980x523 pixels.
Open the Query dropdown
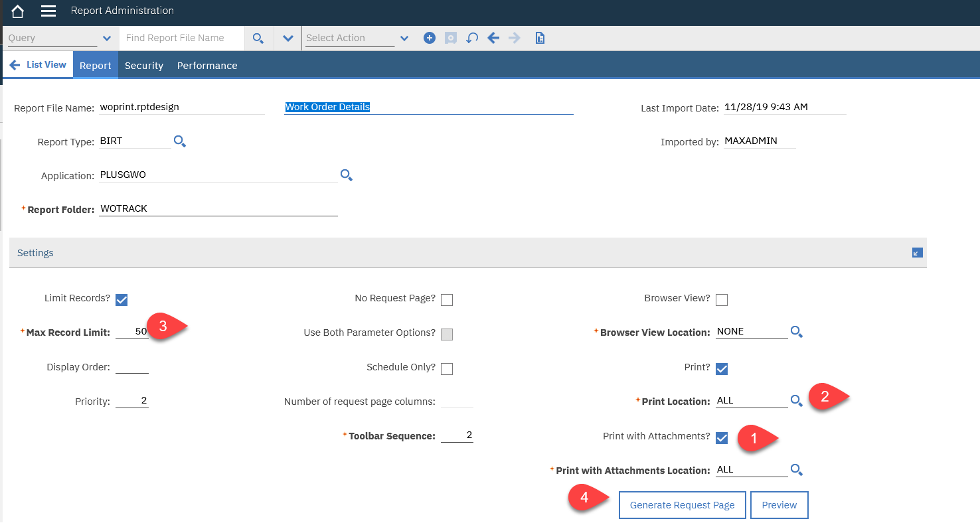[x=107, y=38]
